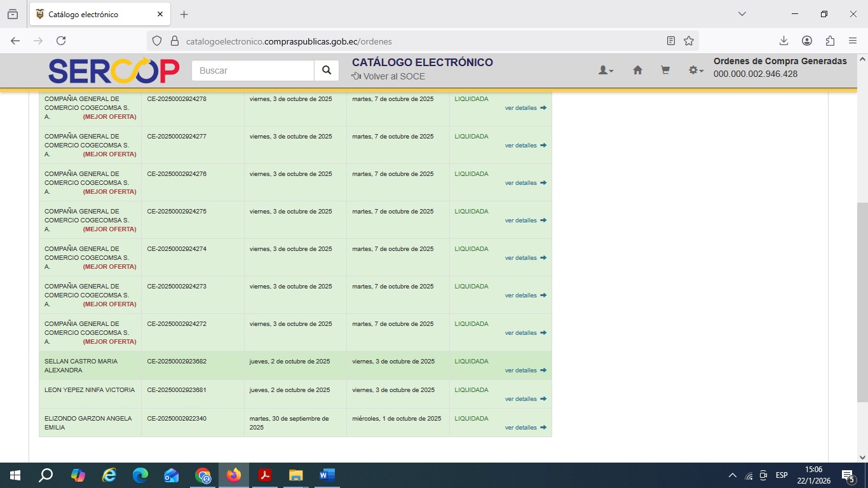Image resolution: width=868 pixels, height=488 pixels.
Task: Open a new browser tab
Action: point(184,14)
